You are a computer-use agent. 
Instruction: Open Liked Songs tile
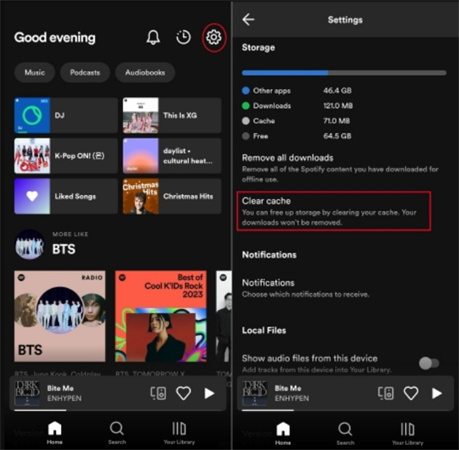coord(66,196)
